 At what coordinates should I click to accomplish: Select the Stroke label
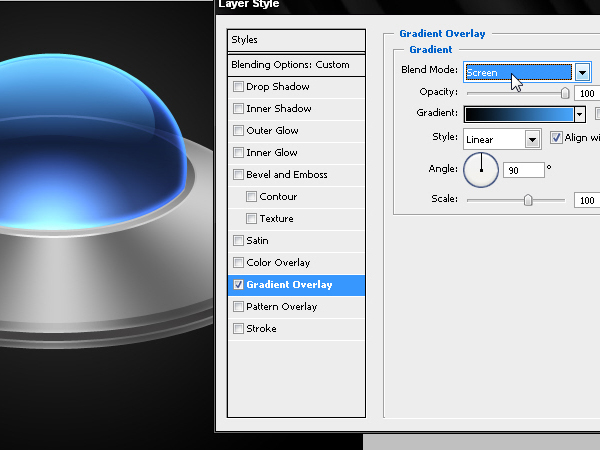pos(261,329)
